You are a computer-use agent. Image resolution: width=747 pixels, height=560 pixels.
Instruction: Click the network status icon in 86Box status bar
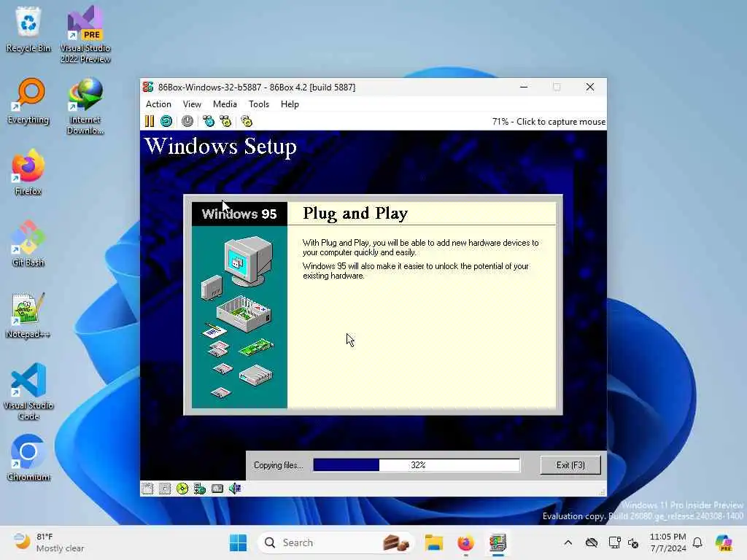pos(200,489)
